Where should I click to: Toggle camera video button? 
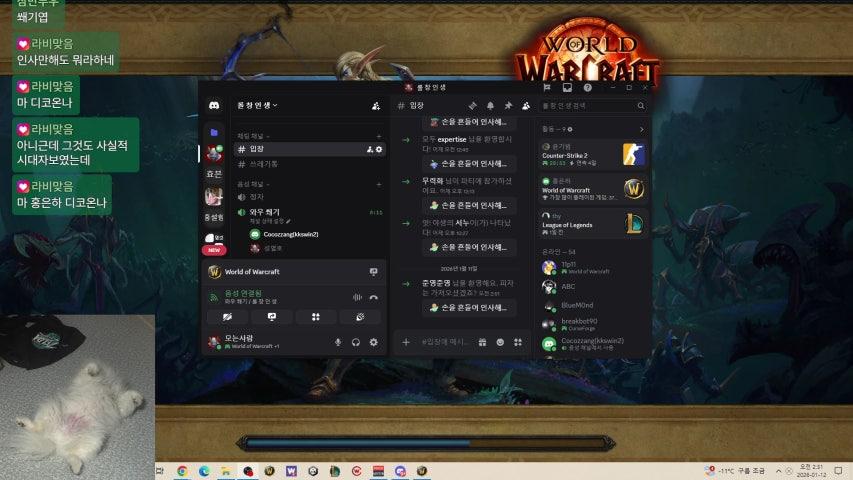(227, 317)
